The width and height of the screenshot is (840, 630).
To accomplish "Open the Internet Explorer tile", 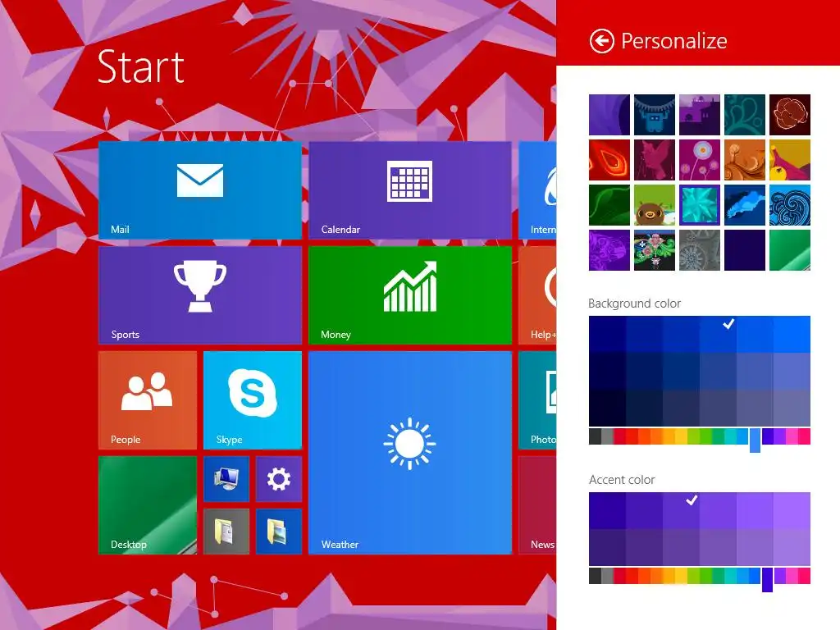I will point(538,190).
